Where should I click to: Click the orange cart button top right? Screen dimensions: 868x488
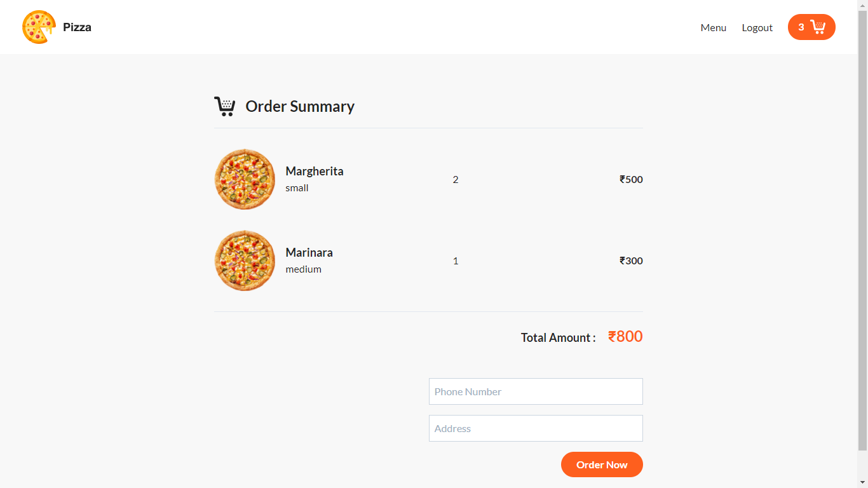[811, 27]
